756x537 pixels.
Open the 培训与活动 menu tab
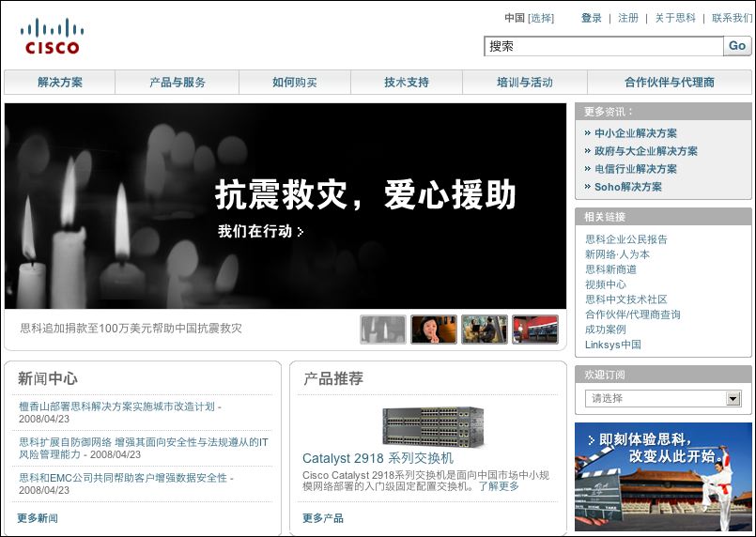point(525,83)
